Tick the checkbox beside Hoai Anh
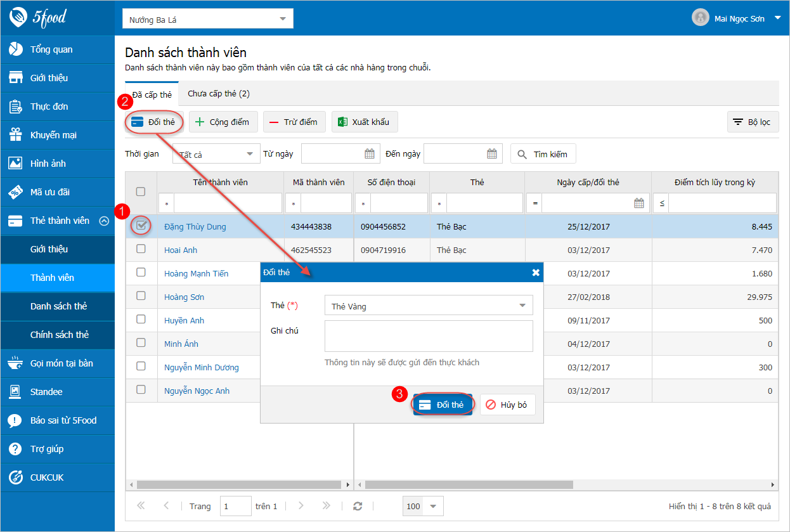Image resolution: width=790 pixels, height=532 pixels. (x=141, y=249)
